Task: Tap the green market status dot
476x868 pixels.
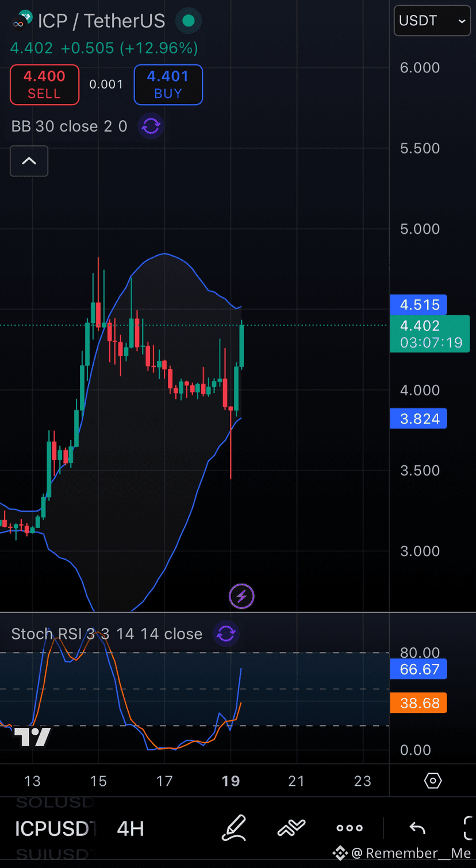Action: [x=188, y=21]
